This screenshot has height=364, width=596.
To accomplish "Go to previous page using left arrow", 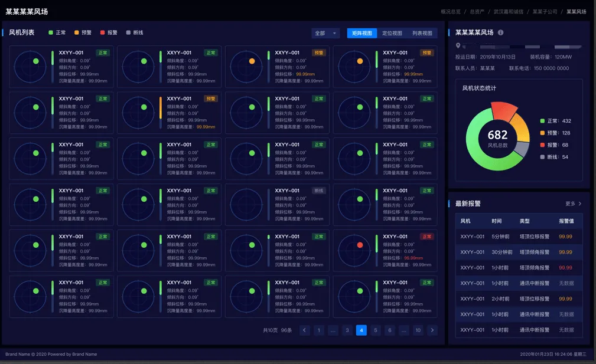I will 305,330.
